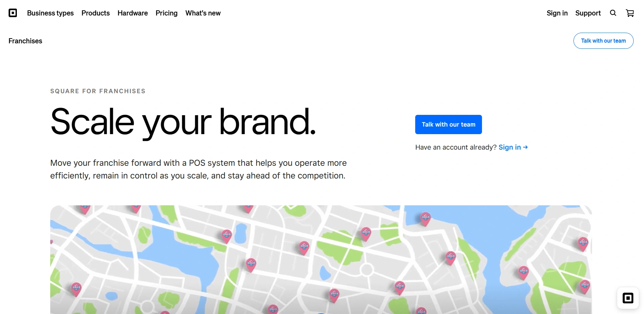The width and height of the screenshot is (644, 314).
Task: Click the Square logo in the header
Action: pyautogui.click(x=13, y=13)
